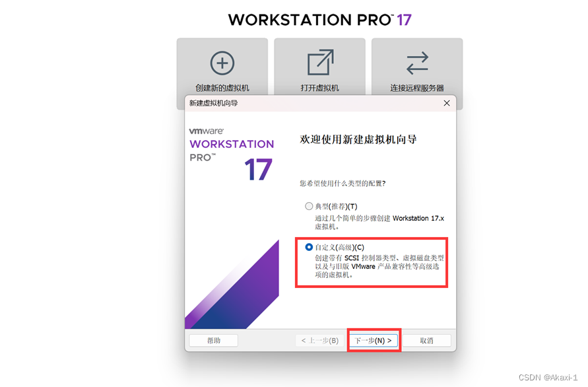The image size is (588, 387).
Task: Click the 创建新的虚拟机 tile label
Action: [x=222, y=88]
